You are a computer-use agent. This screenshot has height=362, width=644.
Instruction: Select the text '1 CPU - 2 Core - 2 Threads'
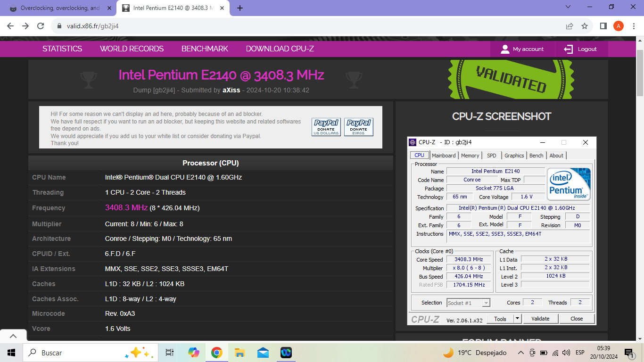point(145,192)
